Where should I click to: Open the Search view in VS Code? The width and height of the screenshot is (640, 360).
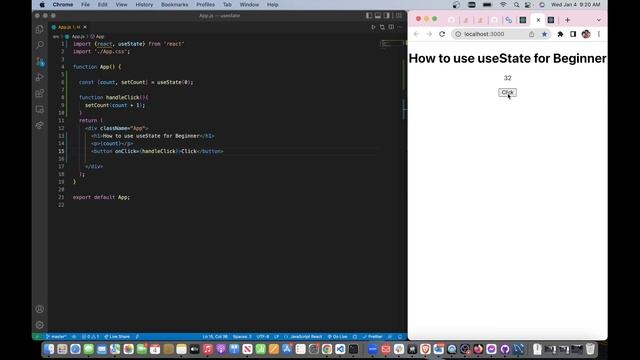pyautogui.click(x=40, y=45)
